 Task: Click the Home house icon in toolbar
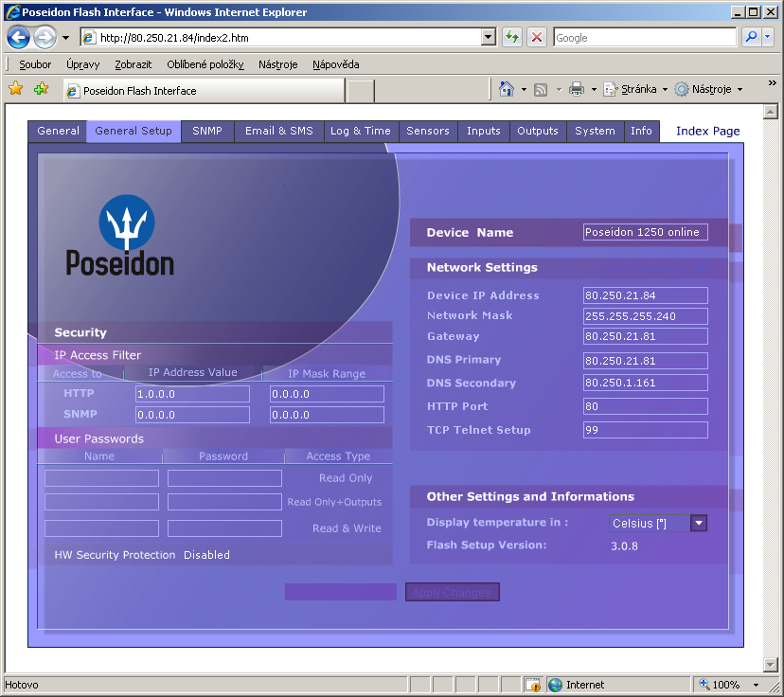(x=507, y=89)
